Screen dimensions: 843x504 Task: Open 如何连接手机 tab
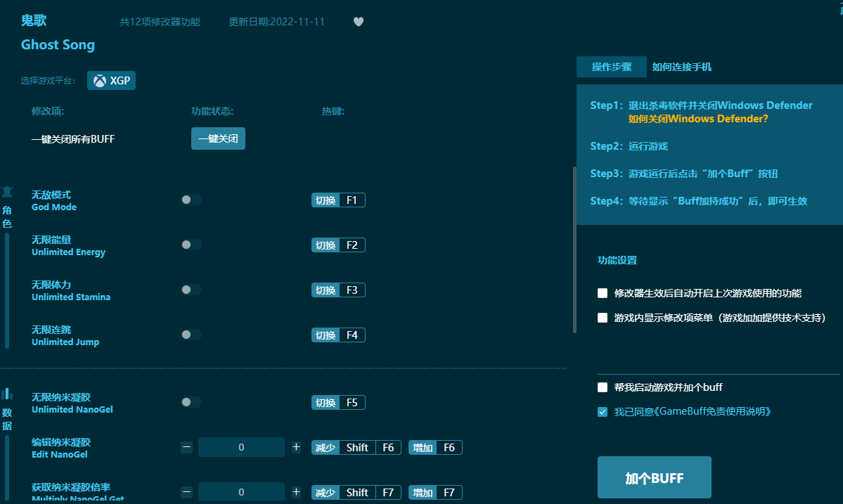(682, 67)
